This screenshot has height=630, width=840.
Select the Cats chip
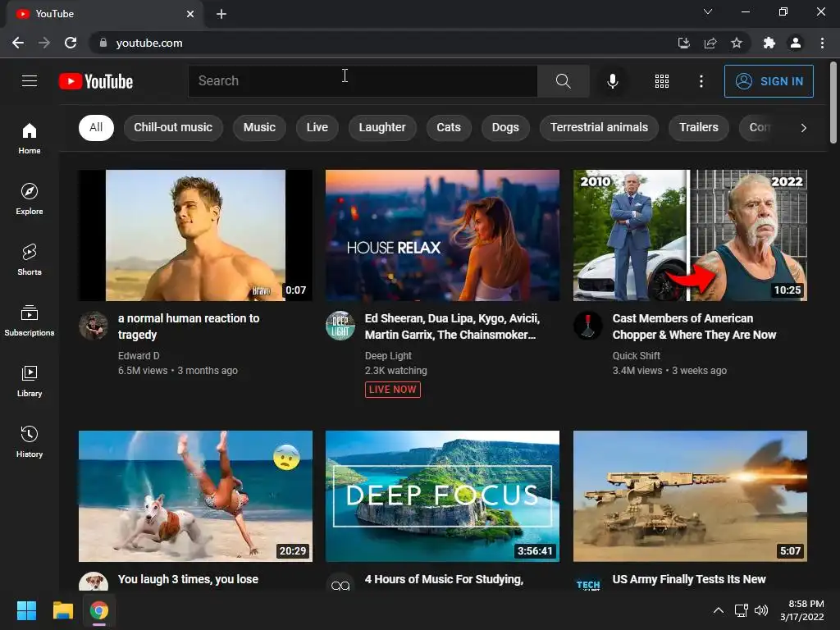click(449, 127)
